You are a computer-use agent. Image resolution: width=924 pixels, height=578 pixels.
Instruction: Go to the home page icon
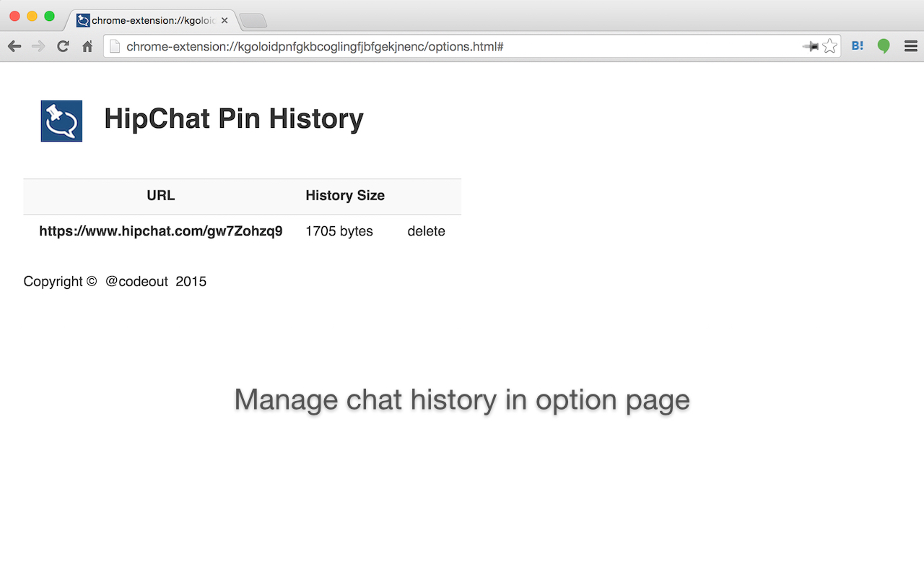pos(87,47)
